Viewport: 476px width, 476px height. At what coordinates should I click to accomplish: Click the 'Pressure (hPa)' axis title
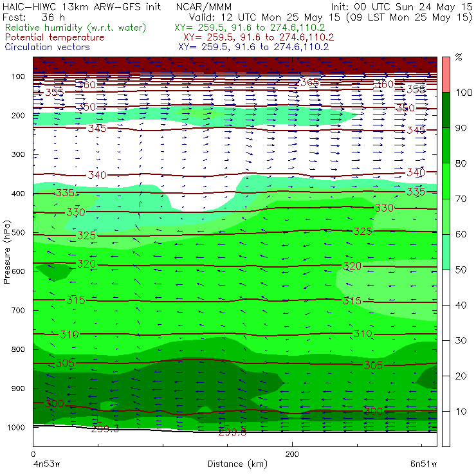tap(6, 252)
